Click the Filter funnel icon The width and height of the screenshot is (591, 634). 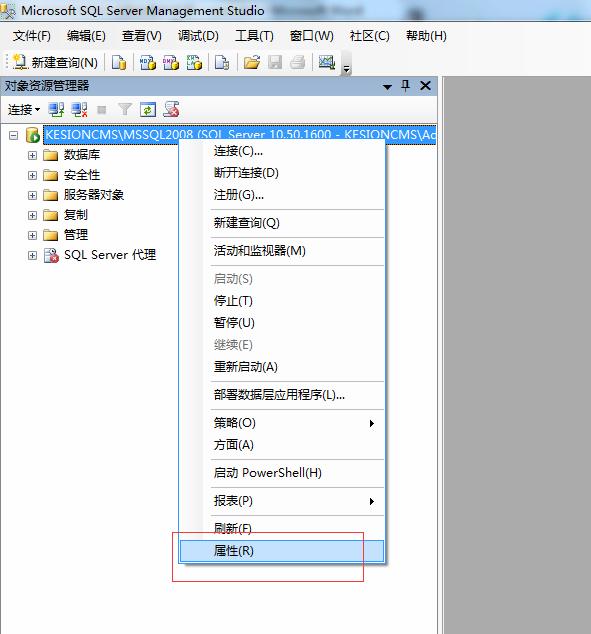(x=125, y=109)
